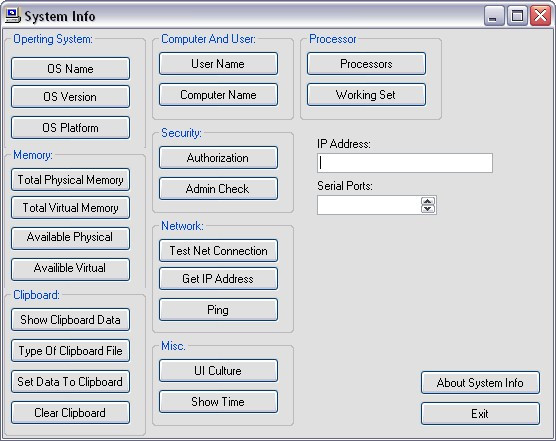Display Total Physical Memory

(70, 180)
